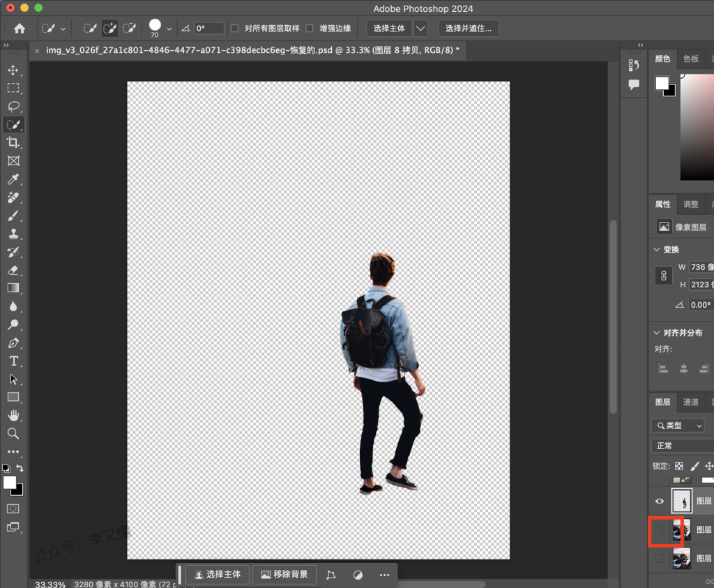Image resolution: width=714 pixels, height=588 pixels.
Task: Select the Hand tool
Action: pos(13,416)
